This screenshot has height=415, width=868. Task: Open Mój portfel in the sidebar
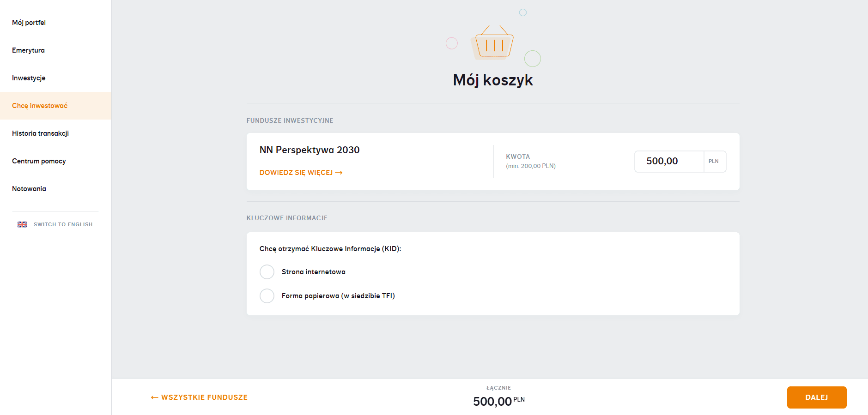29,23
